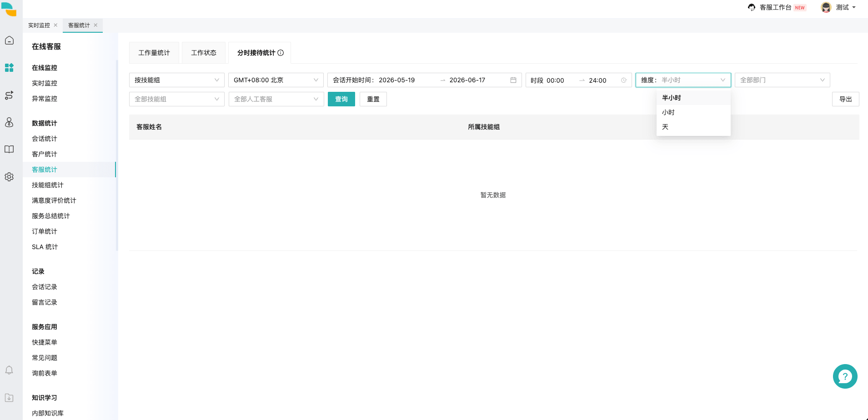Open the home icon in left sidebar
This screenshot has height=420, width=868.
[x=9, y=40]
